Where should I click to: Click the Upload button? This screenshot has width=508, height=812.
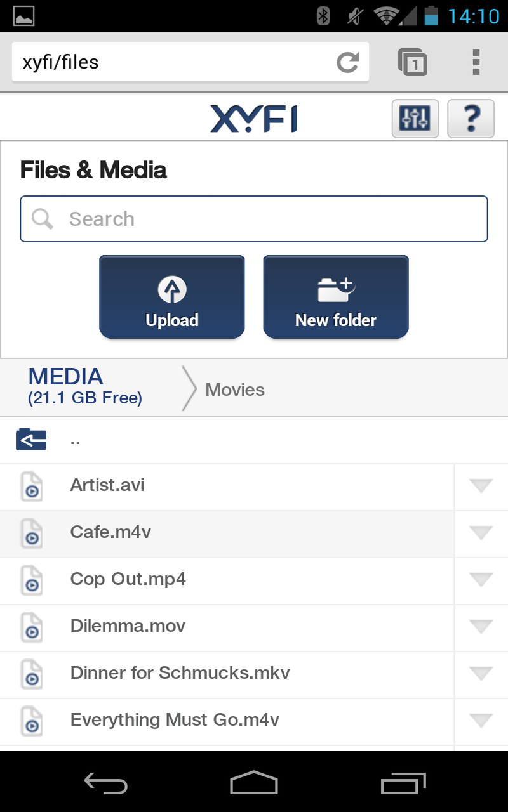pyautogui.click(x=172, y=297)
